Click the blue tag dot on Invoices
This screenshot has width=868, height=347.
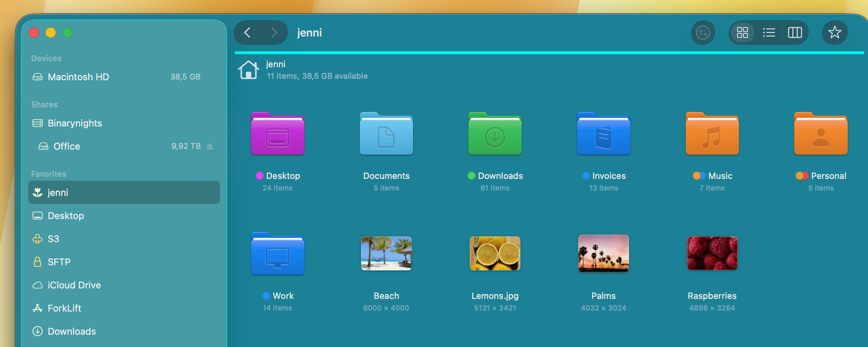coord(586,176)
